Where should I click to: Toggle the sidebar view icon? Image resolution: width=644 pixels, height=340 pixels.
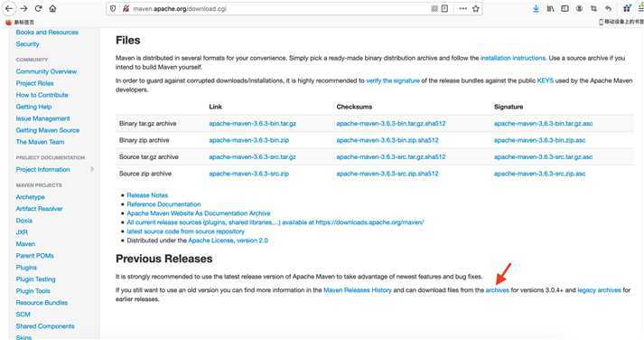click(565, 9)
